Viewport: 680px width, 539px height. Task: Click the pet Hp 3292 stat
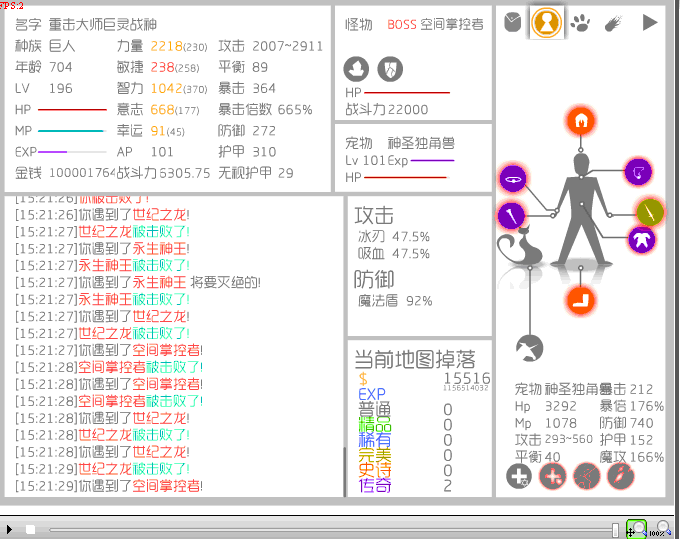point(546,406)
